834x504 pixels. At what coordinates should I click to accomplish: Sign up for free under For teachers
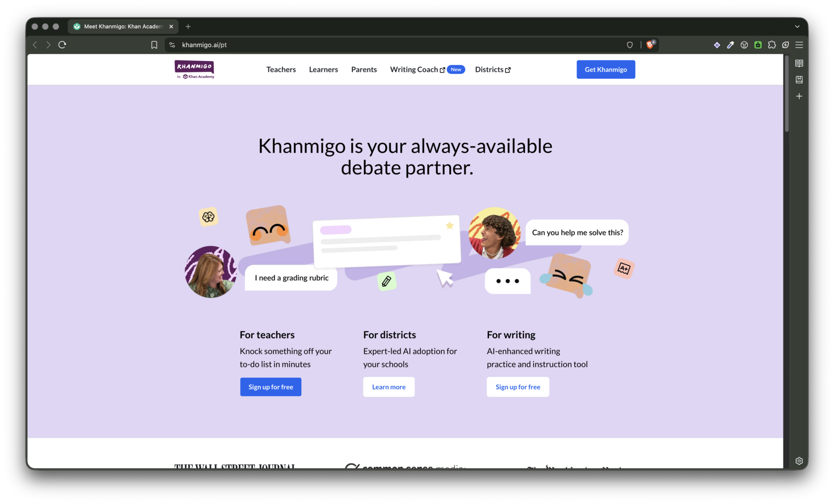pyautogui.click(x=271, y=387)
